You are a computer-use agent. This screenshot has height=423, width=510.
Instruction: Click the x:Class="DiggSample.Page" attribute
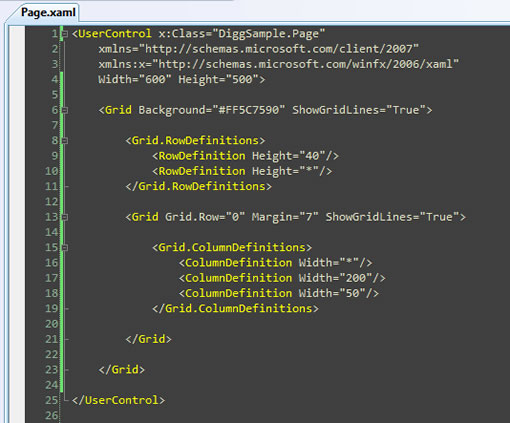pos(242,34)
